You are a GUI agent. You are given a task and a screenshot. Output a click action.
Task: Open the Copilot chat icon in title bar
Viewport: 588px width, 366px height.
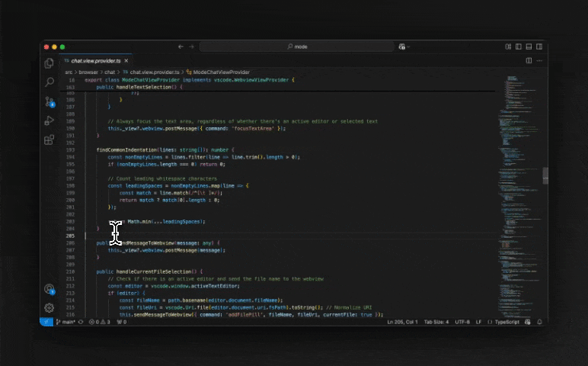click(401, 47)
